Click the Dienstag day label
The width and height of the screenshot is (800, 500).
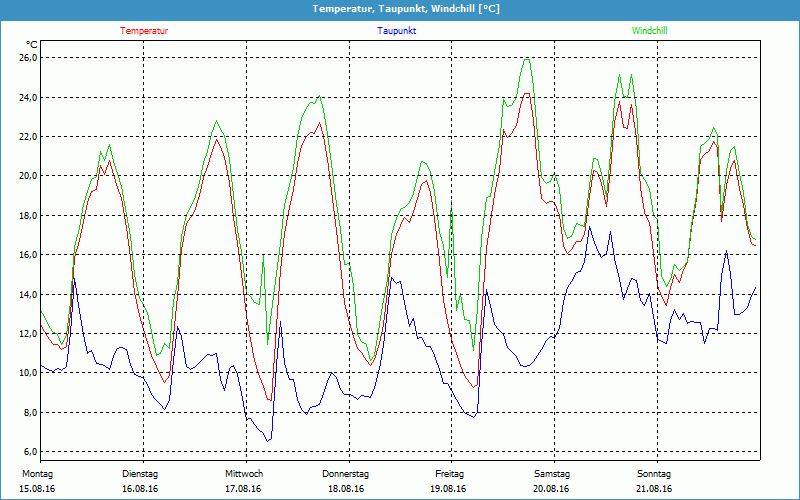(140, 474)
